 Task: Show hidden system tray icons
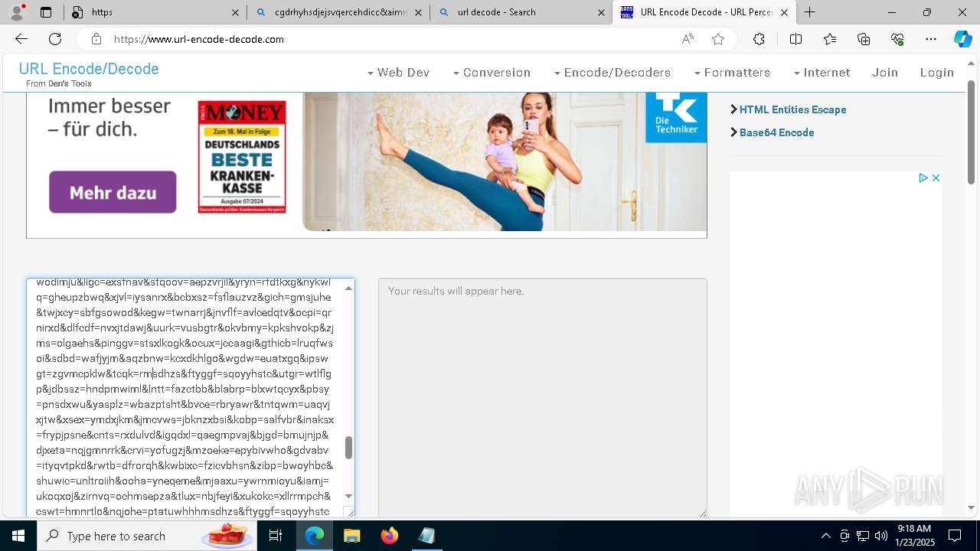825,536
